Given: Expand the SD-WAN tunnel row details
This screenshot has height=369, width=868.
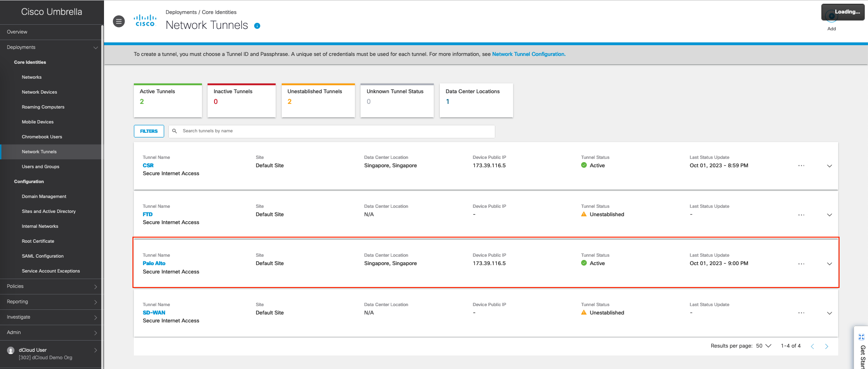Looking at the screenshot, I should (829, 313).
